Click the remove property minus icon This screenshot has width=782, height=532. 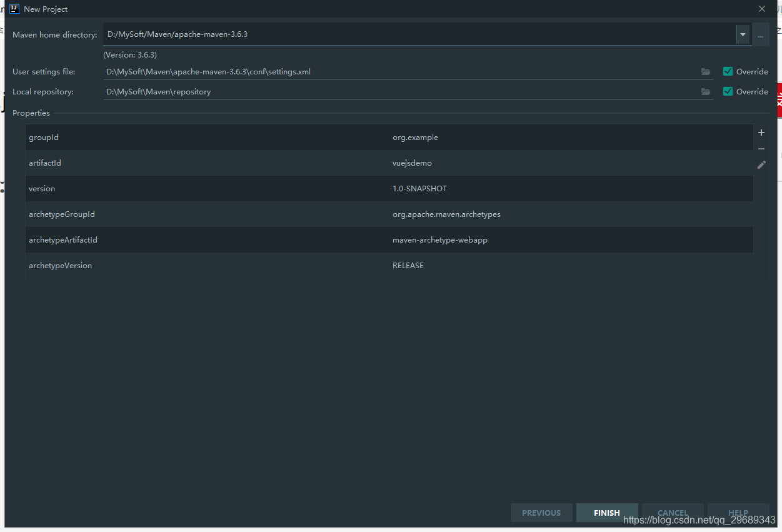tap(761, 149)
